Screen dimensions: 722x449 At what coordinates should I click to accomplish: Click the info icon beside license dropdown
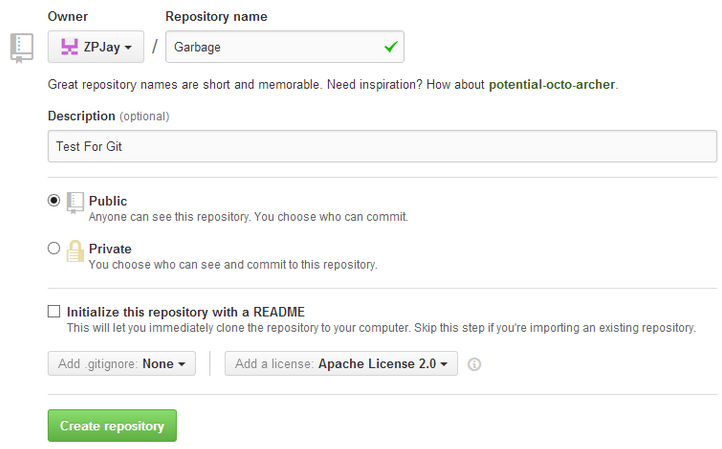click(474, 364)
